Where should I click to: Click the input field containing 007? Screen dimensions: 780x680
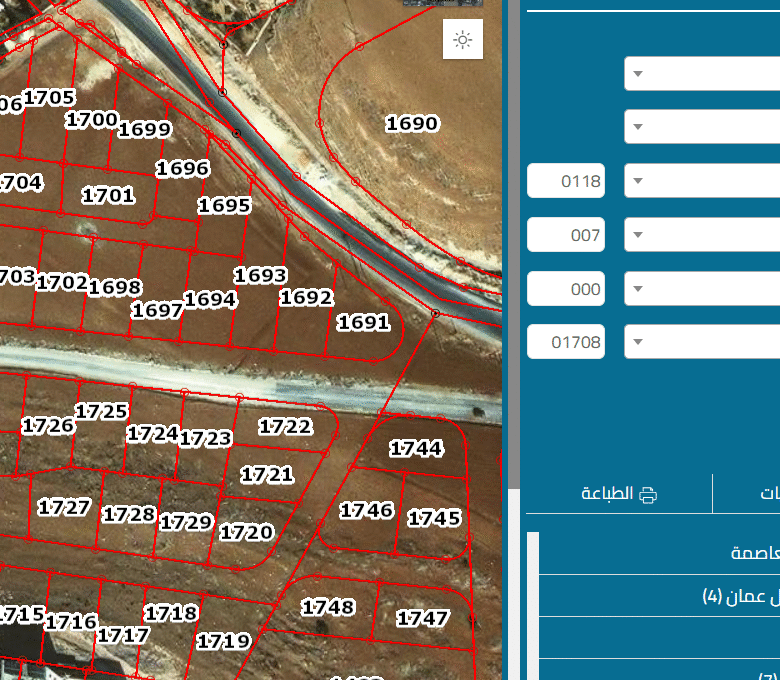(566, 235)
